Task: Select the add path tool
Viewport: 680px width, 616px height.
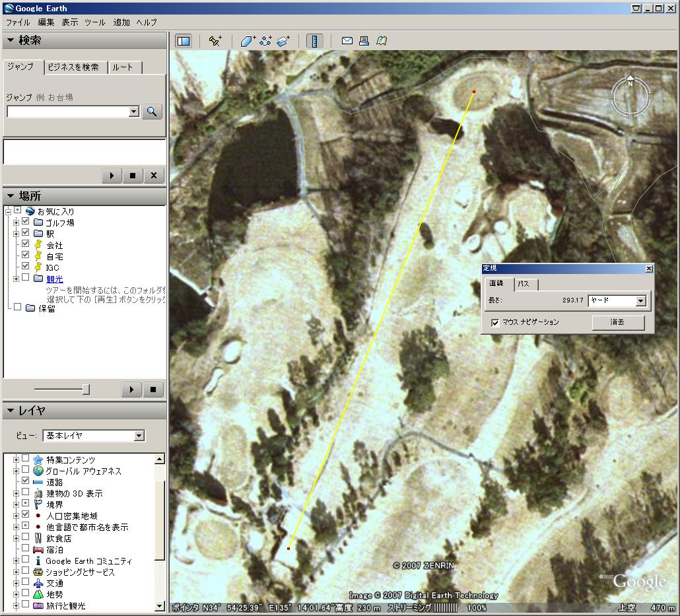Action: pos(265,41)
